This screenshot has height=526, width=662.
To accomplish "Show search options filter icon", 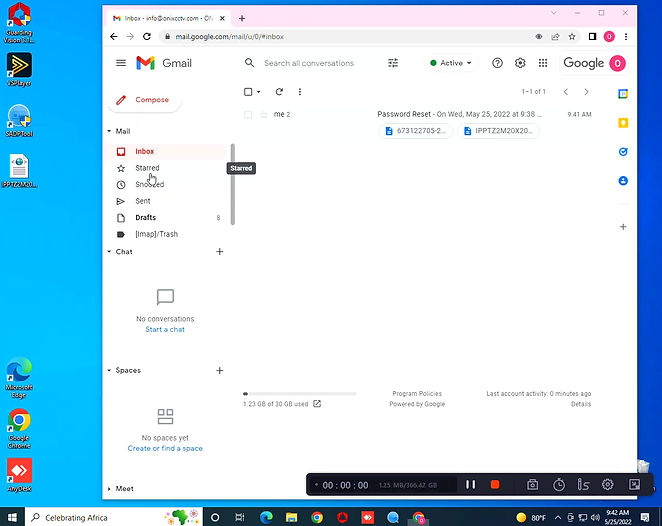I will pyautogui.click(x=393, y=63).
